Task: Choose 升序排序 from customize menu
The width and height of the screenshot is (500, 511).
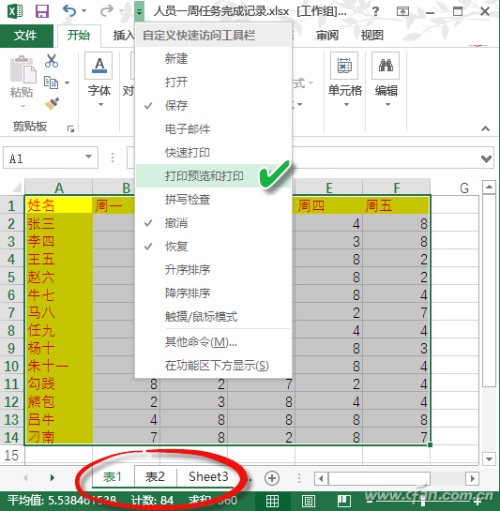Action: (213, 270)
